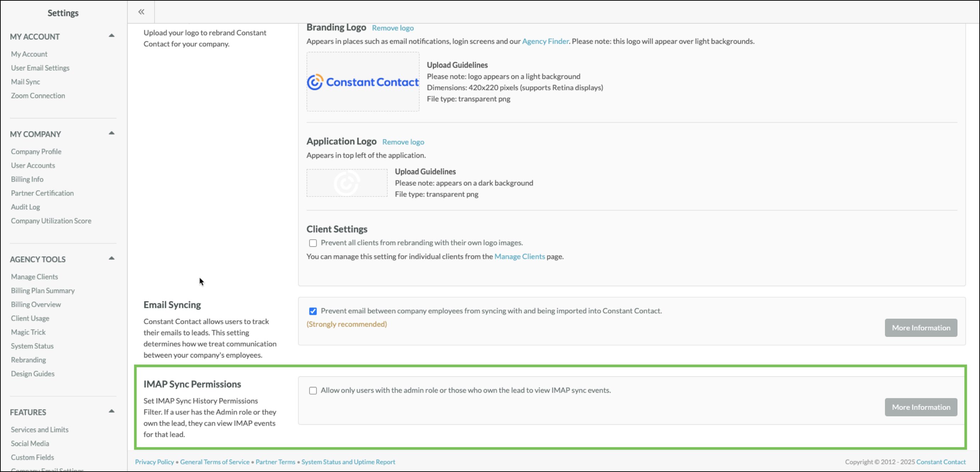The image size is (980, 472).
Task: Open the Agency Finder link
Action: click(545, 41)
